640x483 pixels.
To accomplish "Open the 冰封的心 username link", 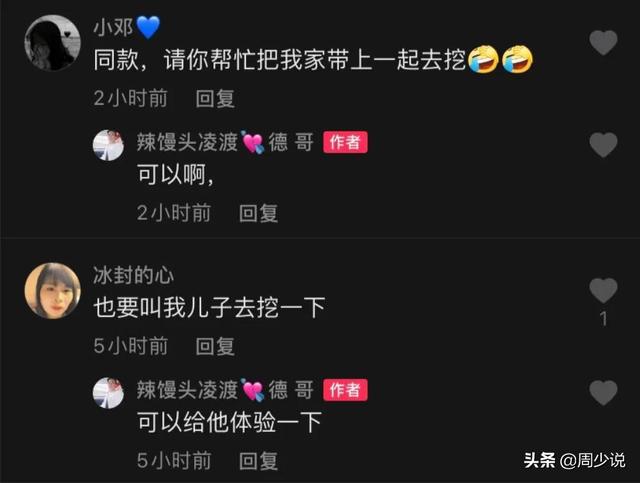I will point(133,275).
